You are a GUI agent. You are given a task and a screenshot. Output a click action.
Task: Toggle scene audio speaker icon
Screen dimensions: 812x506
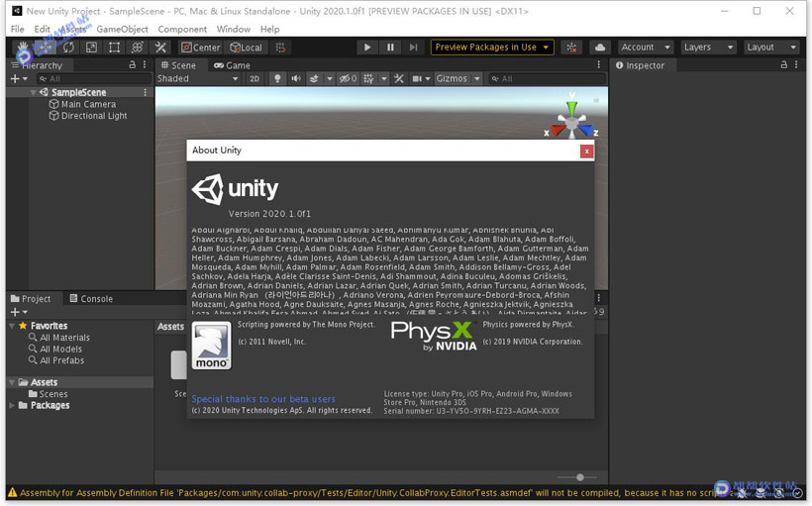click(296, 79)
